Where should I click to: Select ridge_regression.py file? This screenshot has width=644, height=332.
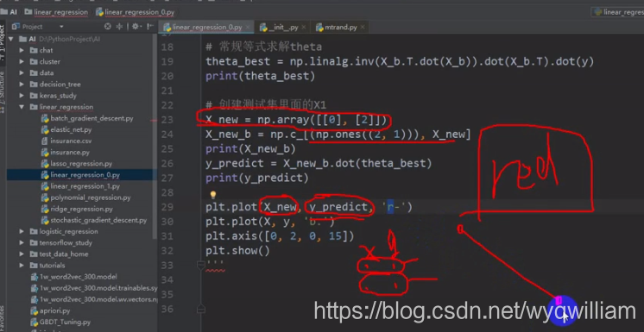click(x=77, y=209)
